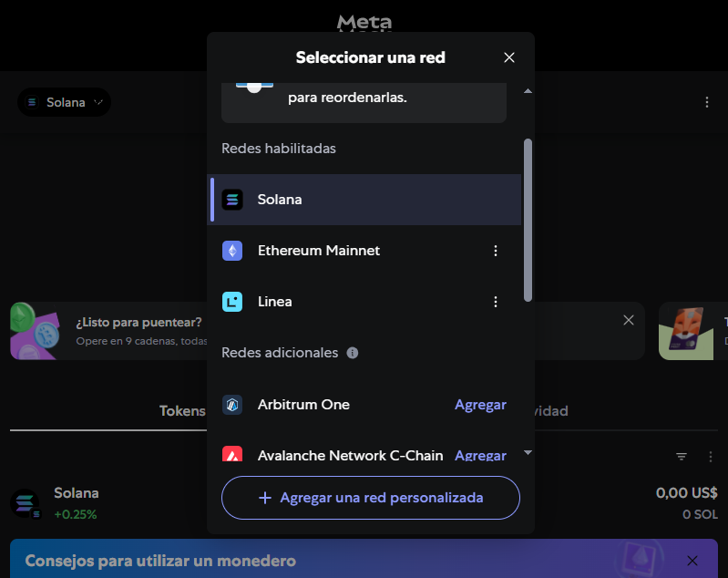
Task: Select the Solana network icon
Action: click(x=232, y=200)
